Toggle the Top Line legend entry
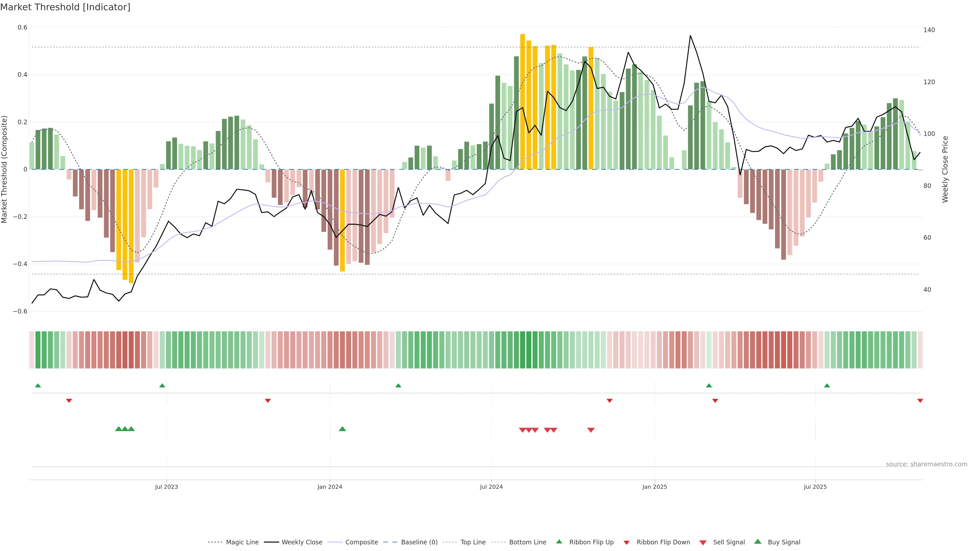 tap(473, 542)
